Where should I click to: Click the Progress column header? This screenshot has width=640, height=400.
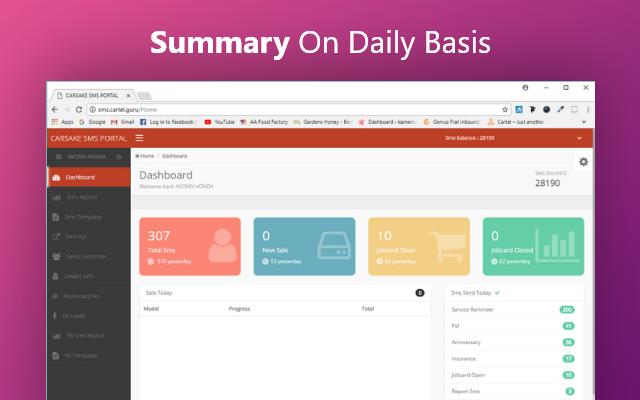point(239,309)
